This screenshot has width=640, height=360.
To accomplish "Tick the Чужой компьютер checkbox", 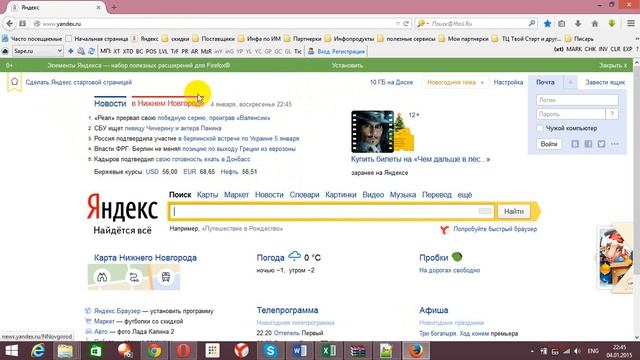I will 540,128.
